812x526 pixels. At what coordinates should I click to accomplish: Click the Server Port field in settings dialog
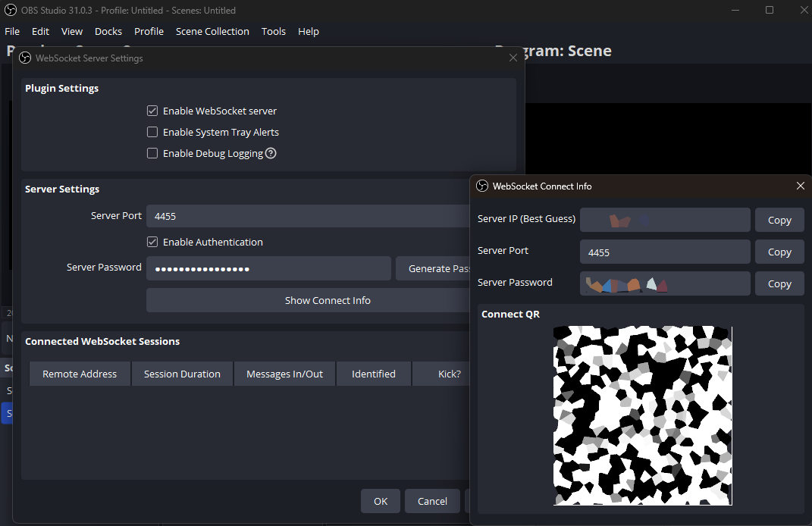coord(308,216)
